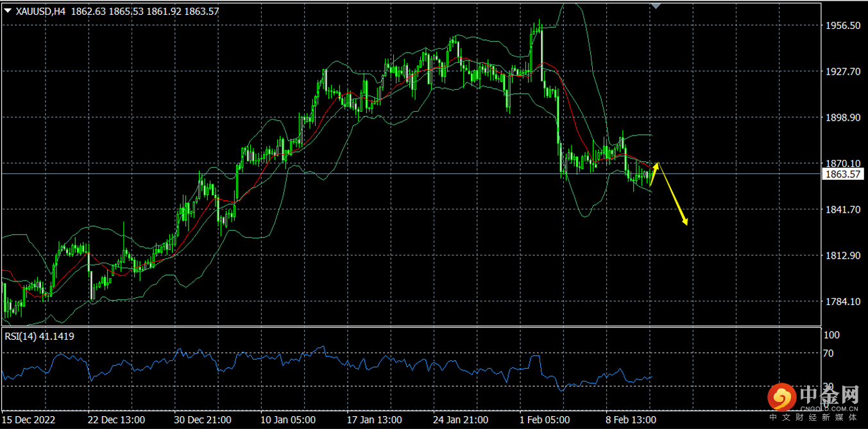This screenshot has width=868, height=429.
Task: Click the 24 Jan 21:00 time label
Action: tap(460, 420)
